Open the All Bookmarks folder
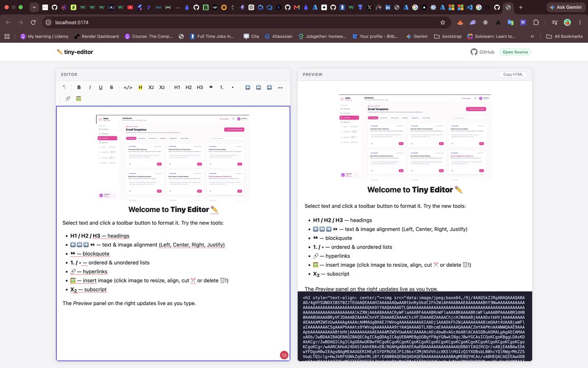 point(564,36)
